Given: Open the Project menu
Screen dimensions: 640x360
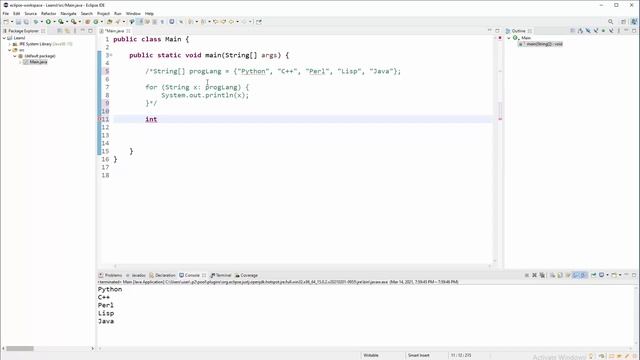Looking at the screenshot, I should click(x=103, y=13).
